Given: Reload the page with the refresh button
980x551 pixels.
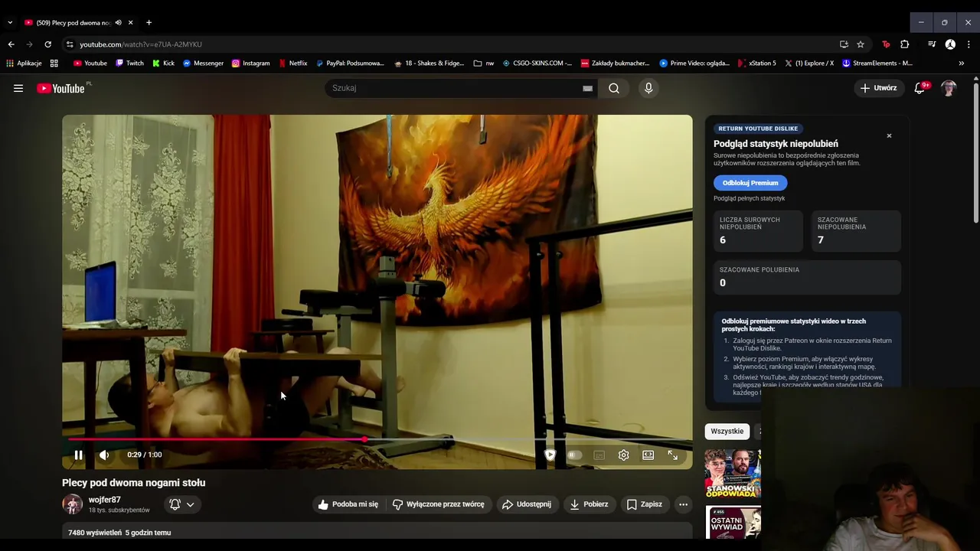Looking at the screenshot, I should click(x=47, y=44).
